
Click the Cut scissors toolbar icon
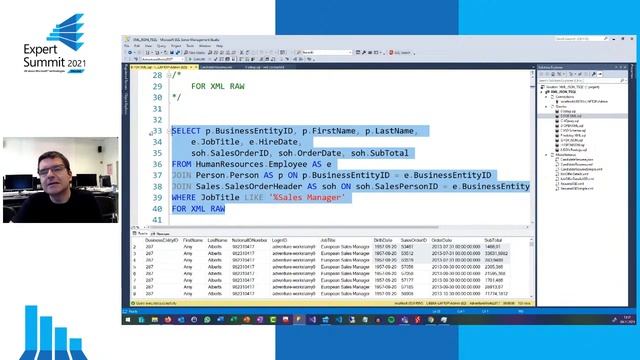pos(241,53)
